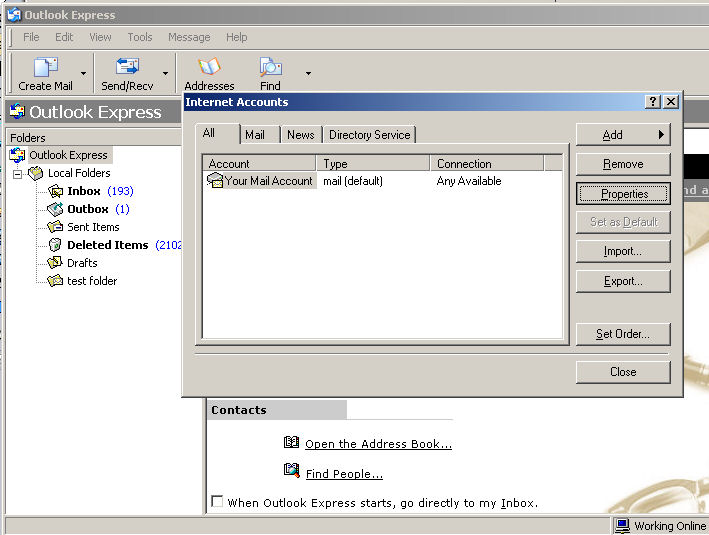The width and height of the screenshot is (709, 535).
Task: Enable go directly to Inbox checkbox
Action: (x=217, y=502)
